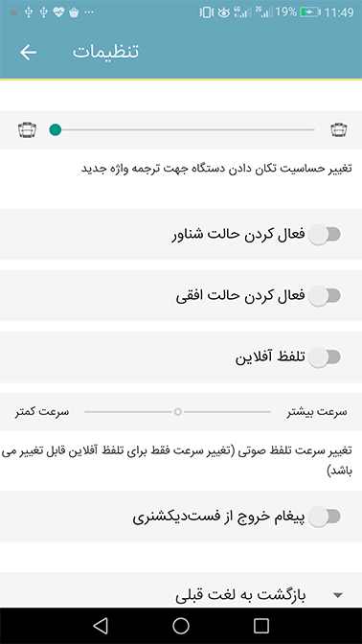Turn on the تلفظ آفلاین switch
The image size is (362, 644).
click(325, 356)
